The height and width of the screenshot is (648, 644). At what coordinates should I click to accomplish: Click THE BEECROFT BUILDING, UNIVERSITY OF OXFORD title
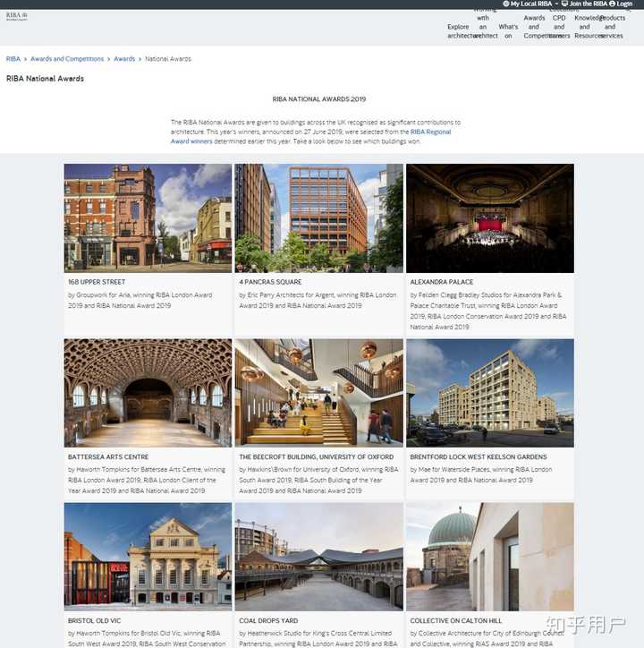point(317,456)
